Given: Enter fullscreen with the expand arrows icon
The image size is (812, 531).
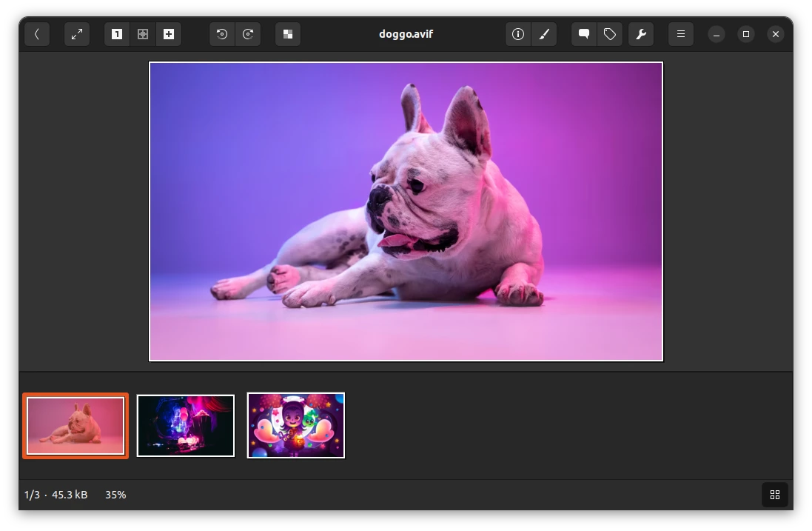Looking at the screenshot, I should [77, 34].
